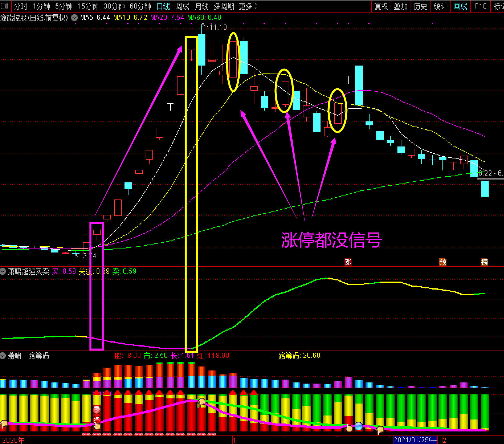The height and width of the screenshot is (444, 504).
Task: Click the panel layout icon at top-left
Action: point(4,6)
